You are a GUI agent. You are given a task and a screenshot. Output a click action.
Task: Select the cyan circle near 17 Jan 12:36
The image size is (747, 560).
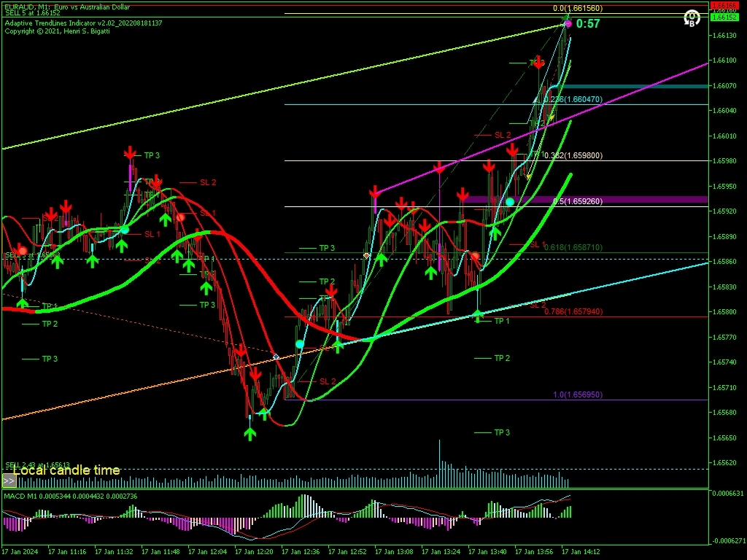(x=300, y=344)
